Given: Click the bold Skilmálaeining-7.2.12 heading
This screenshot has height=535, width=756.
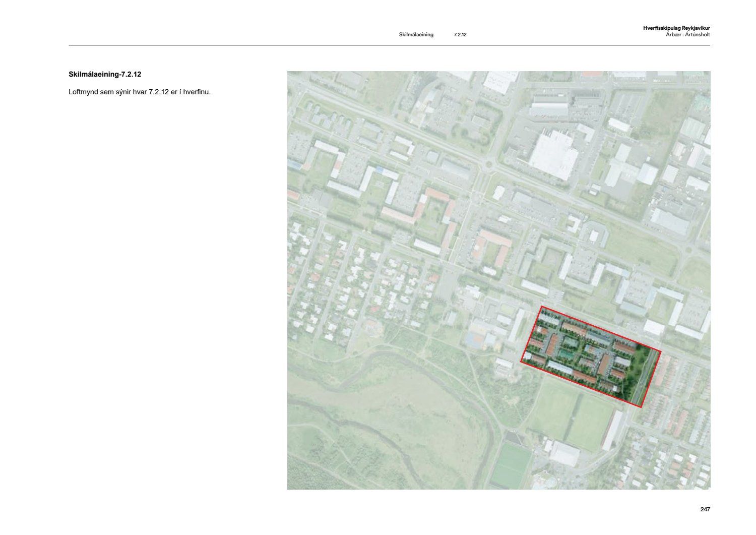Looking at the screenshot, I should point(105,74).
